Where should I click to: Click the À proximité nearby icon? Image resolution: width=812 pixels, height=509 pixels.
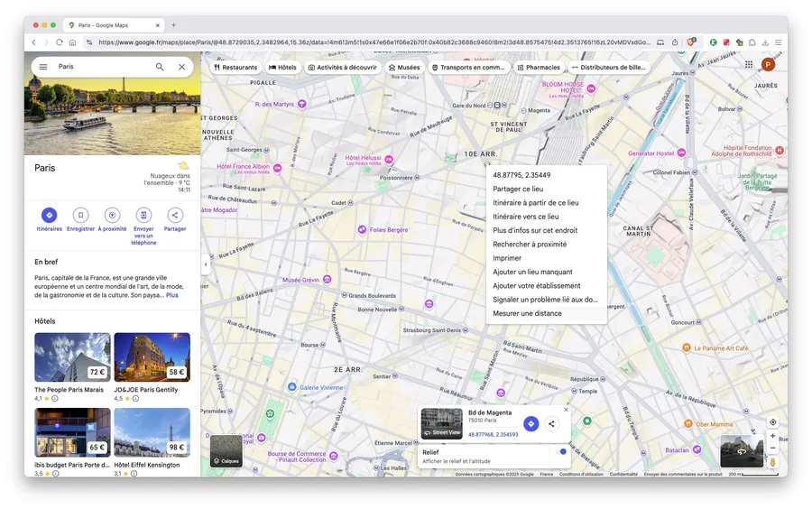tap(113, 215)
